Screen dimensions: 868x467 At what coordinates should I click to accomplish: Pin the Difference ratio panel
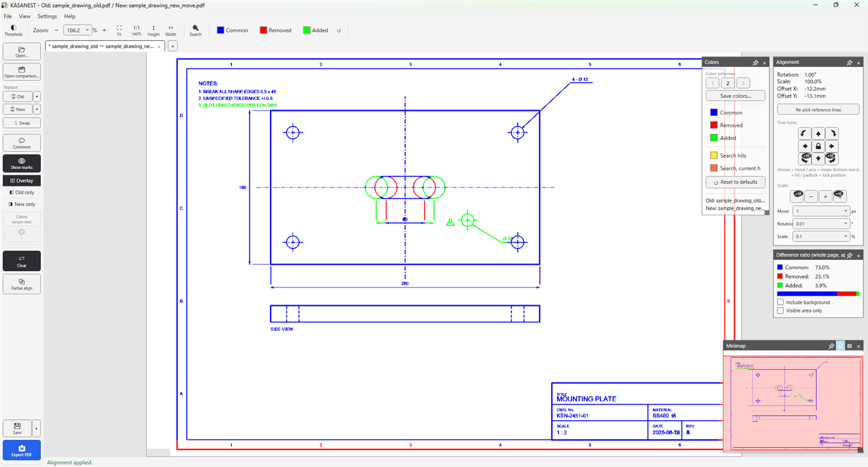click(x=849, y=255)
